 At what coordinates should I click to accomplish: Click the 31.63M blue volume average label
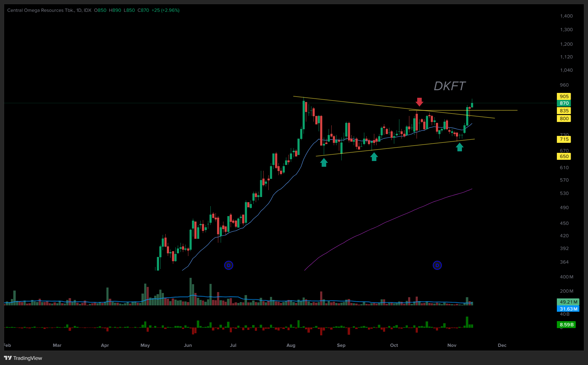(568, 309)
